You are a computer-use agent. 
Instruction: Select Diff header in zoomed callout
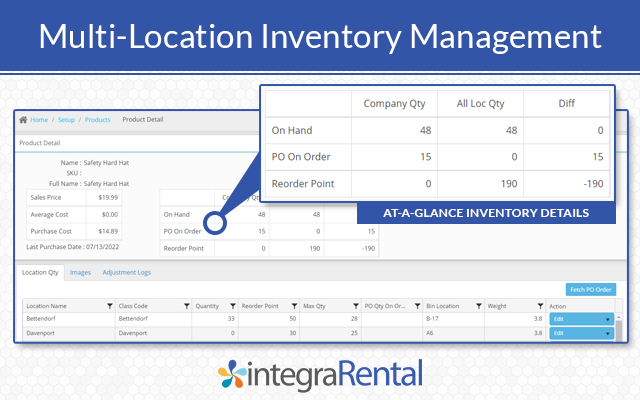(x=567, y=104)
